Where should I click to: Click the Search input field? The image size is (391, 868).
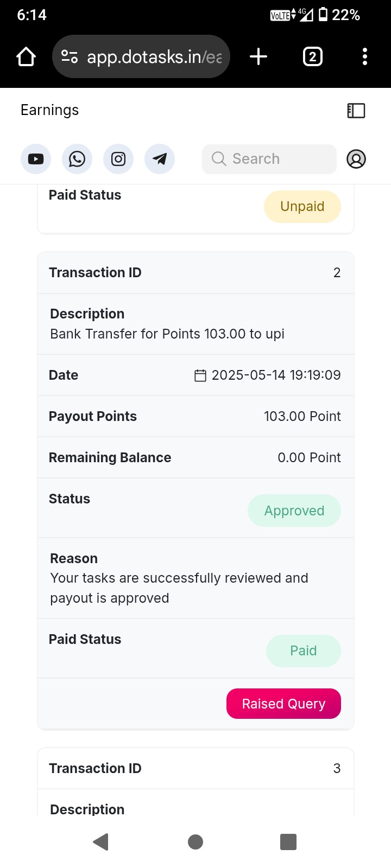pos(269,159)
